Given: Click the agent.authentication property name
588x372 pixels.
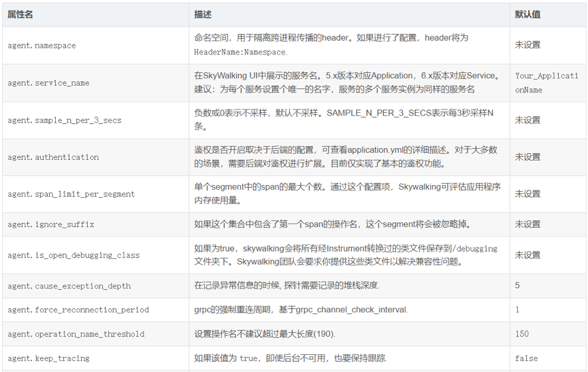Looking at the screenshot, I should (53, 157).
